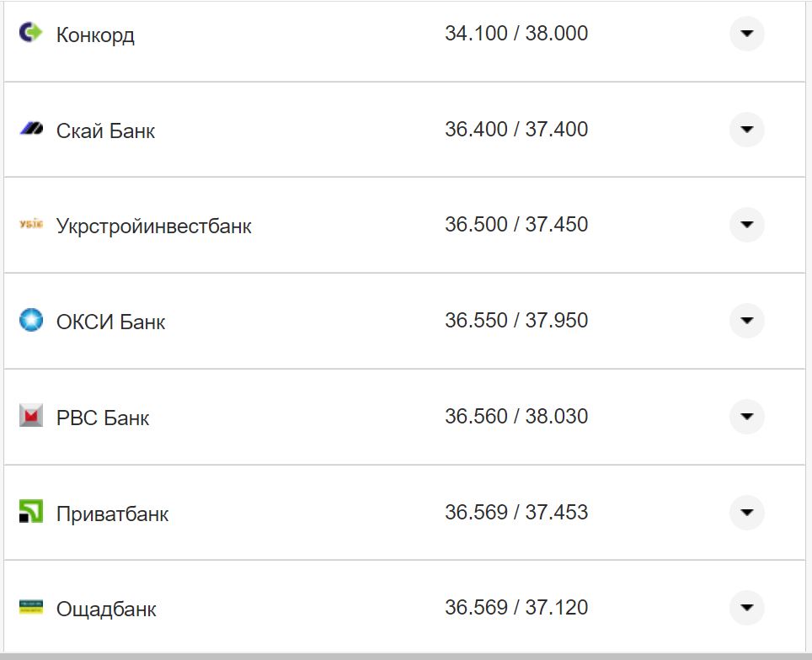Select the Конкорд bank name
The width and height of the screenshot is (812, 660).
(x=95, y=35)
